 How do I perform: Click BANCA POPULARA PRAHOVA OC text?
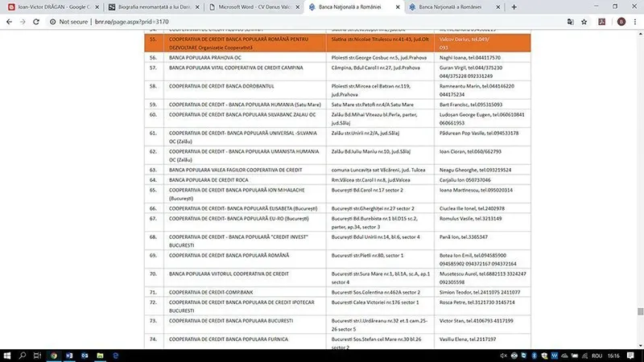(205, 58)
